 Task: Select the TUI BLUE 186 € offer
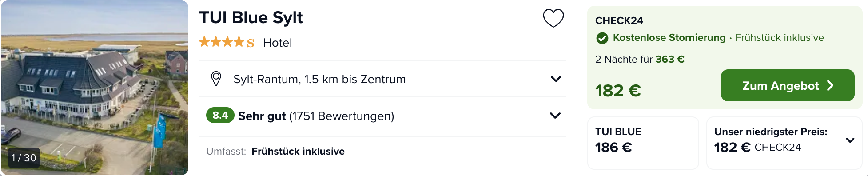pyautogui.click(x=643, y=143)
